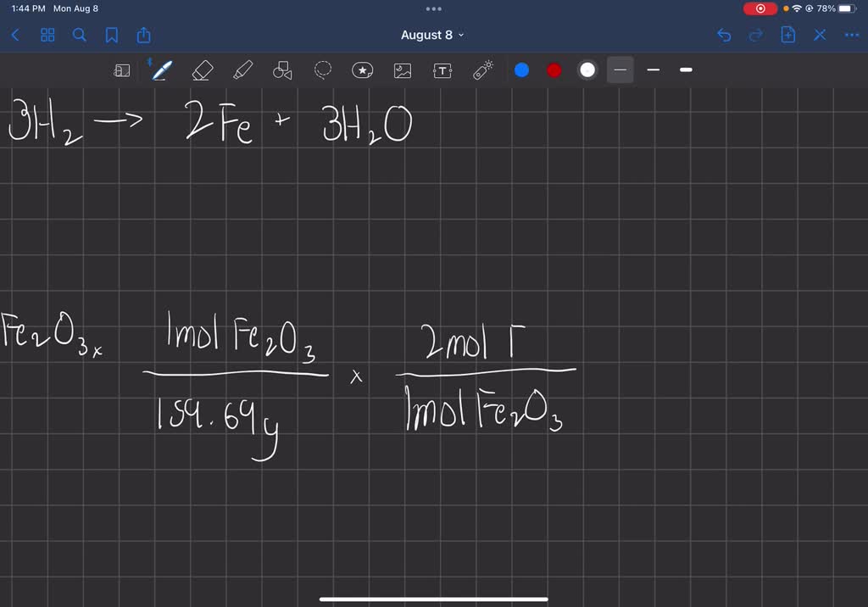Open the page thumbnails view
868x607 pixels.
coord(47,35)
